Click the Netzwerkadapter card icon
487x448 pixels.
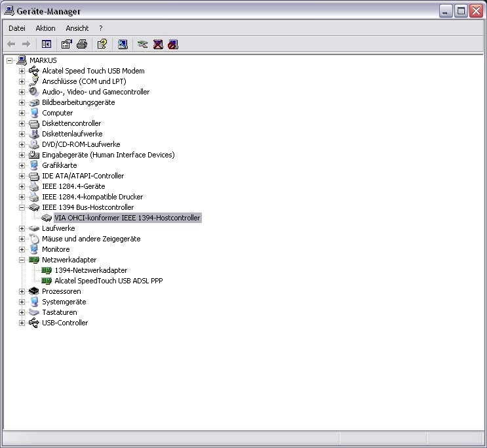(34, 260)
